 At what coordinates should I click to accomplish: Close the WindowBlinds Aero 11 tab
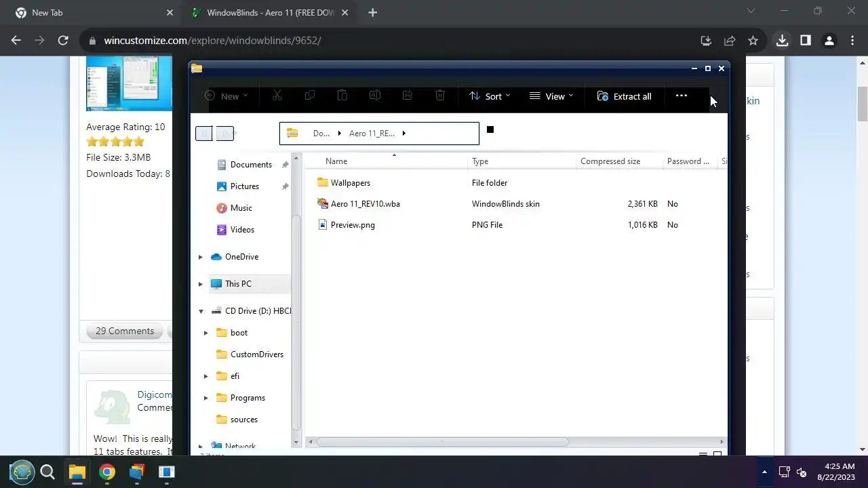click(x=345, y=13)
